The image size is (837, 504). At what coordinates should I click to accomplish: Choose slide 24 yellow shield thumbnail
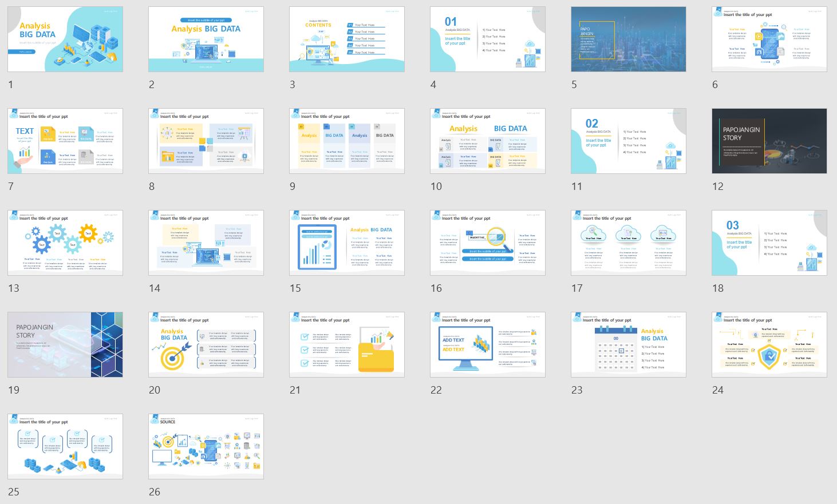tap(769, 344)
